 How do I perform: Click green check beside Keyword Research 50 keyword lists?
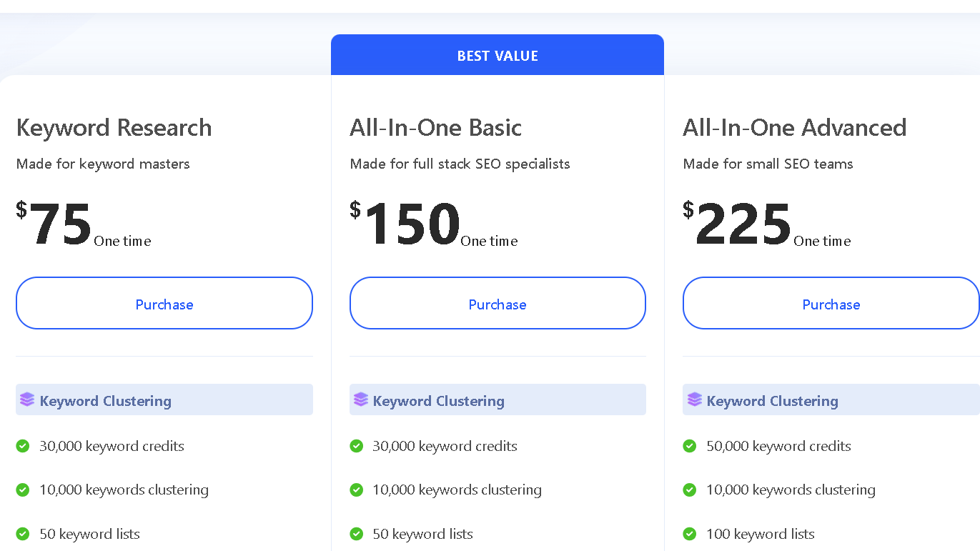tap(23, 534)
